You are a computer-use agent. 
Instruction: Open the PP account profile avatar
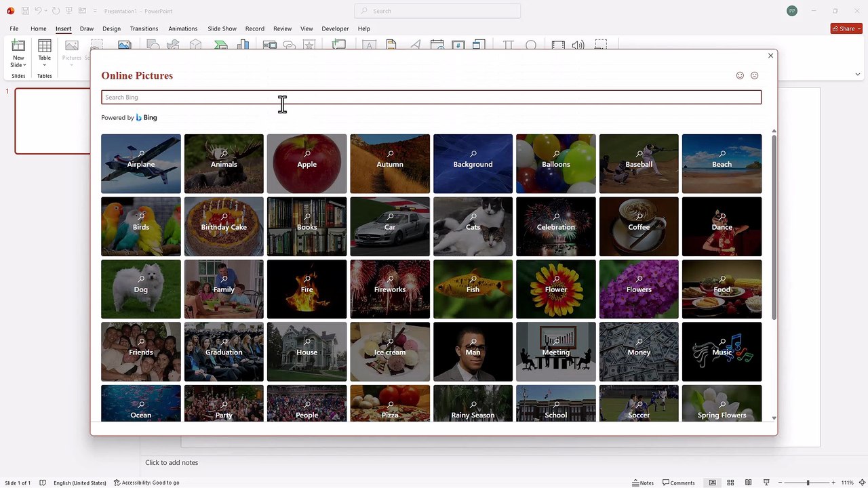coord(792,11)
